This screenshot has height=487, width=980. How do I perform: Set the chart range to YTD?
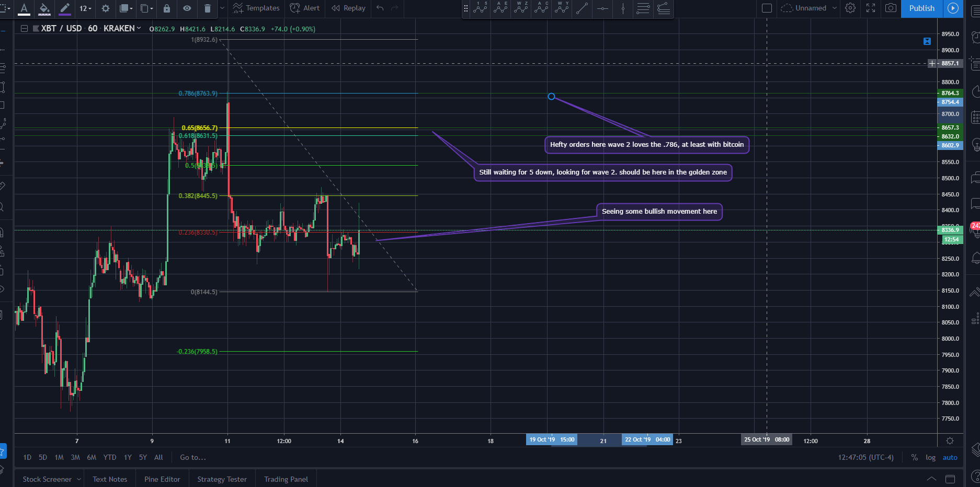(110, 458)
